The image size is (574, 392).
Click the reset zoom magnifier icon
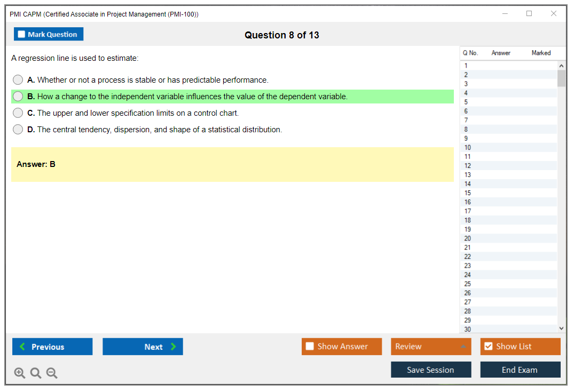point(36,373)
